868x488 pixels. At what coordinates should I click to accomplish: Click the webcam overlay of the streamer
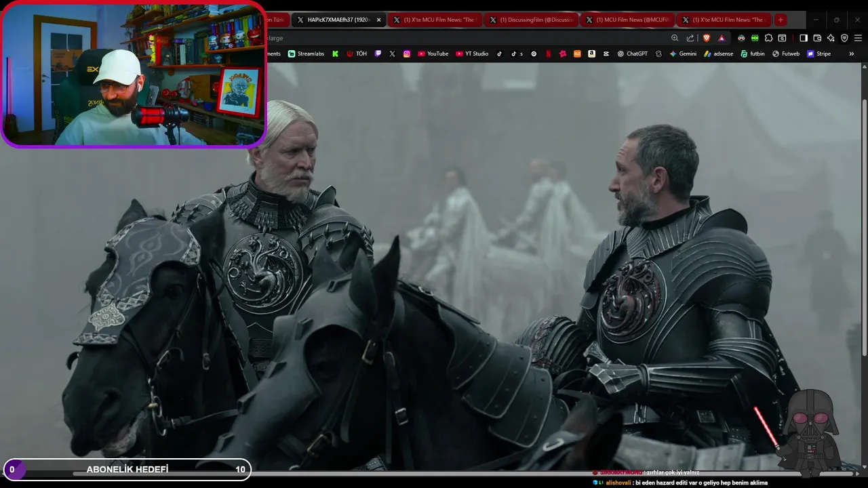pos(134,74)
